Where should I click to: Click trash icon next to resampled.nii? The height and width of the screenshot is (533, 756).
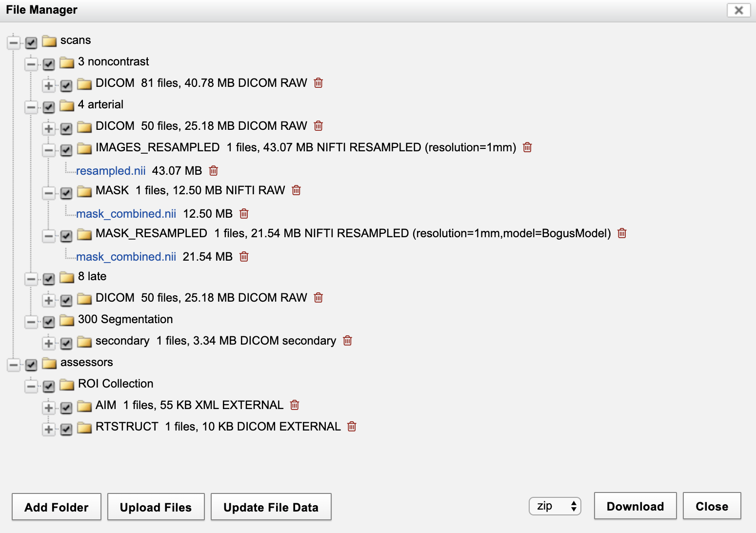(213, 171)
